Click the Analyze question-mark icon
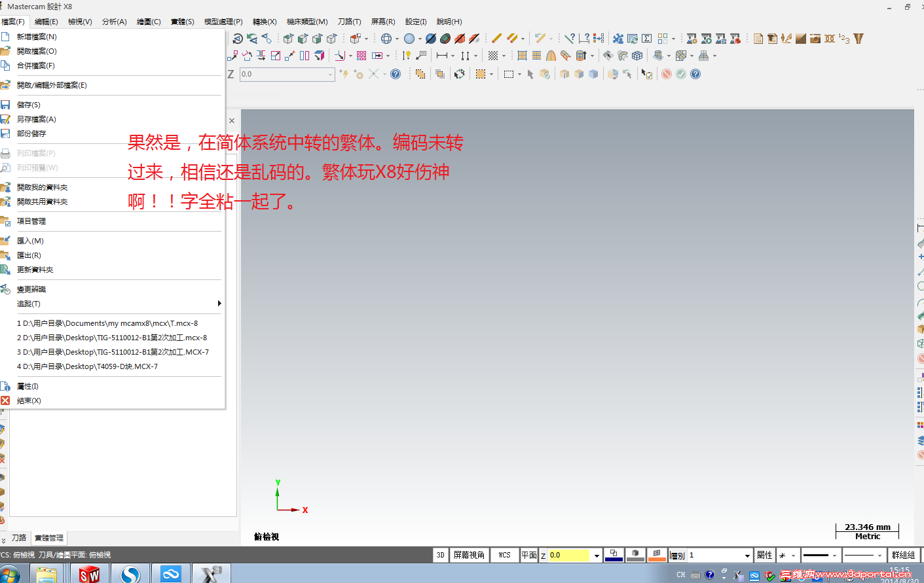Image resolution: width=924 pixels, height=583 pixels. coord(570,39)
